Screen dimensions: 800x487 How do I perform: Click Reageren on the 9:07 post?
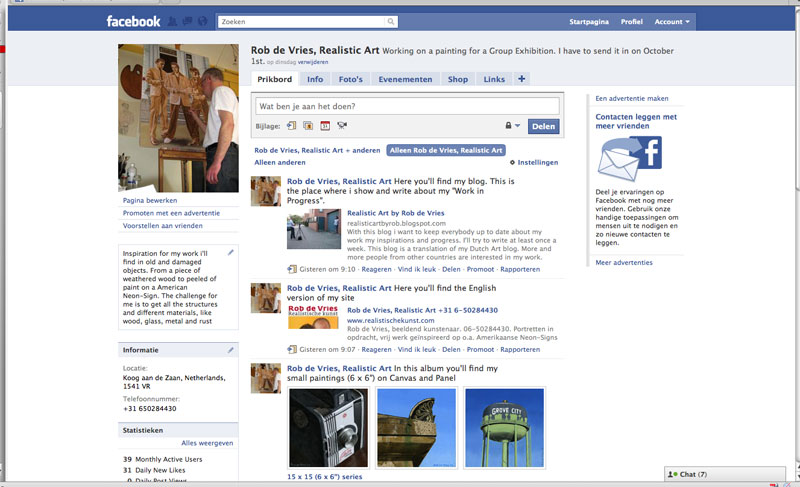377,350
